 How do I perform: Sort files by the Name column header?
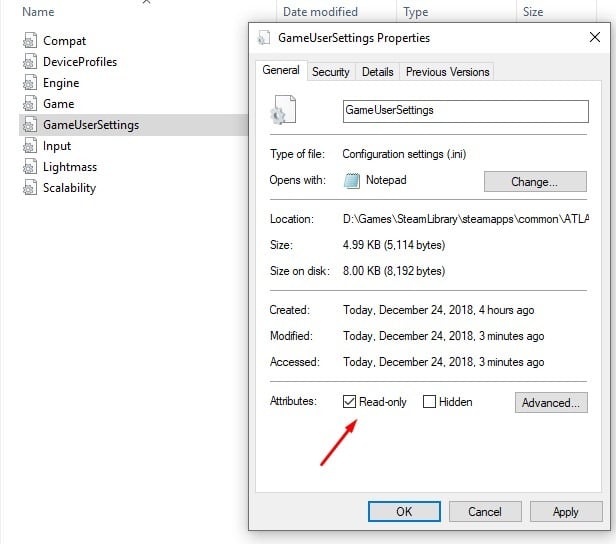point(38,12)
